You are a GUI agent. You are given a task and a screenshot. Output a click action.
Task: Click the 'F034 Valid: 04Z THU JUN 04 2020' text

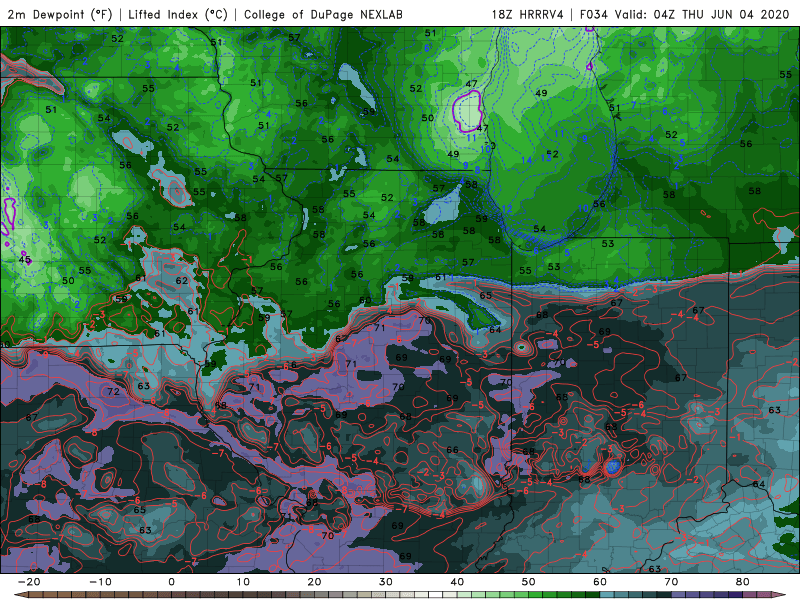(684, 14)
